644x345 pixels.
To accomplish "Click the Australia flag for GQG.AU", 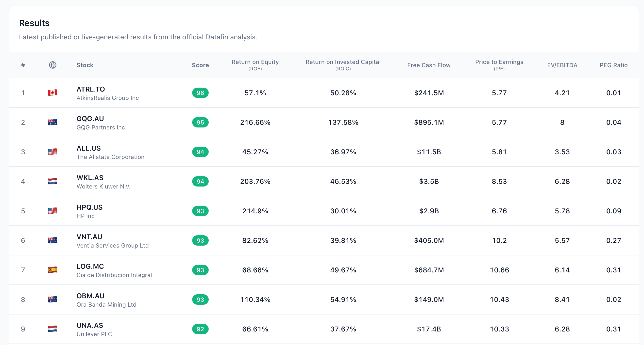I will click(x=52, y=122).
